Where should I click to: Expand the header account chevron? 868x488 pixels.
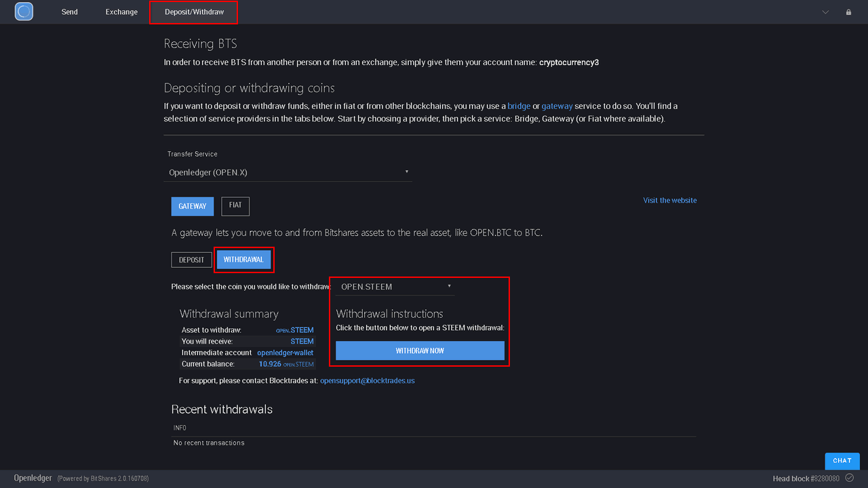pos(825,12)
